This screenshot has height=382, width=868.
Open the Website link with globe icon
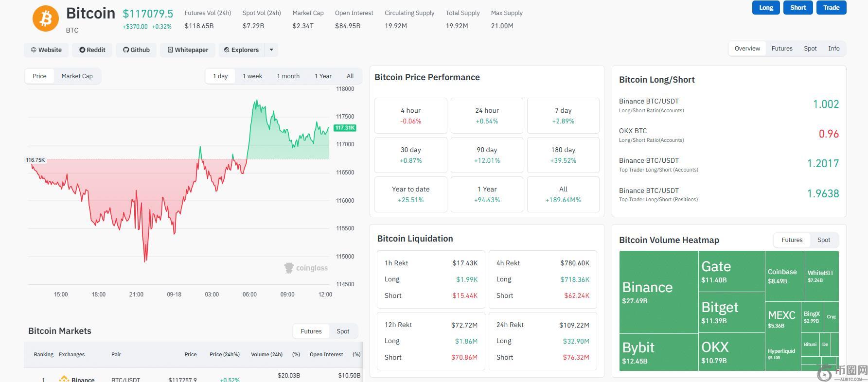46,50
